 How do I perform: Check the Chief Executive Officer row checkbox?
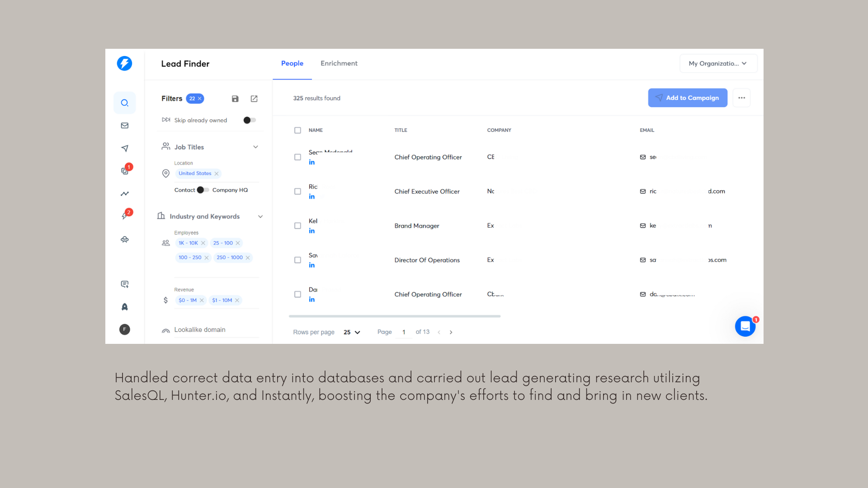[x=297, y=192]
